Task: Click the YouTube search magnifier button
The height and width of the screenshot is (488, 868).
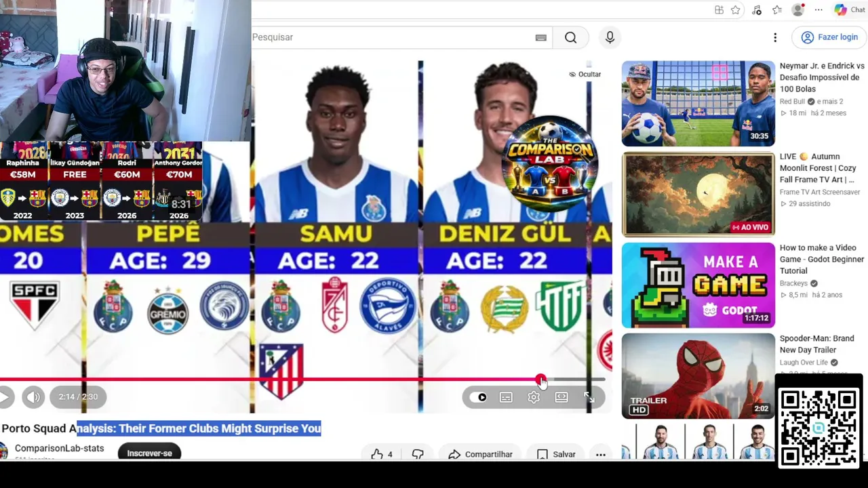Action: click(x=571, y=37)
